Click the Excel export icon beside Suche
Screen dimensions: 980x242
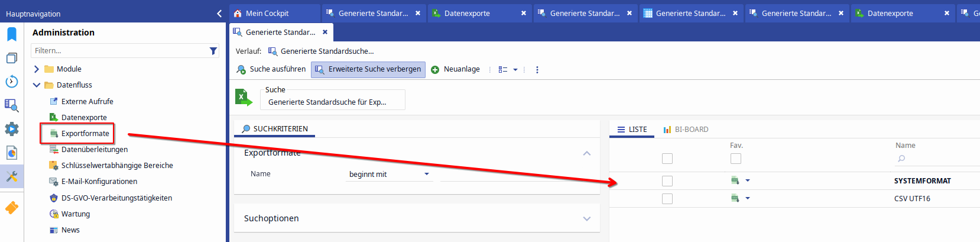pyautogui.click(x=243, y=98)
